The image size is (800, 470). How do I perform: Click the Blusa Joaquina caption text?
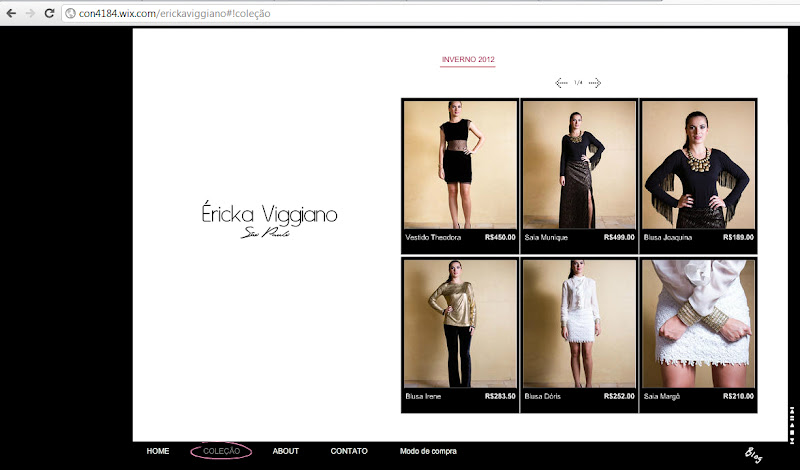668,237
